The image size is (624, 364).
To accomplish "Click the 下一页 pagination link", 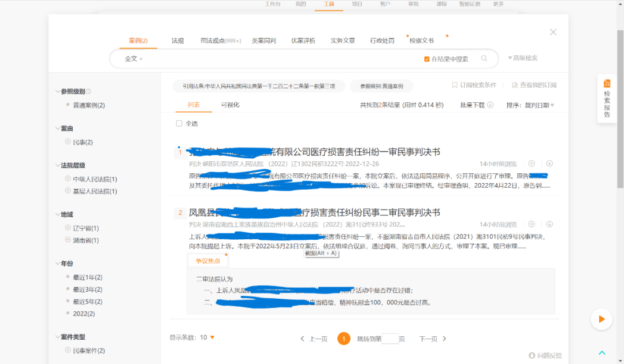I will [430, 339].
